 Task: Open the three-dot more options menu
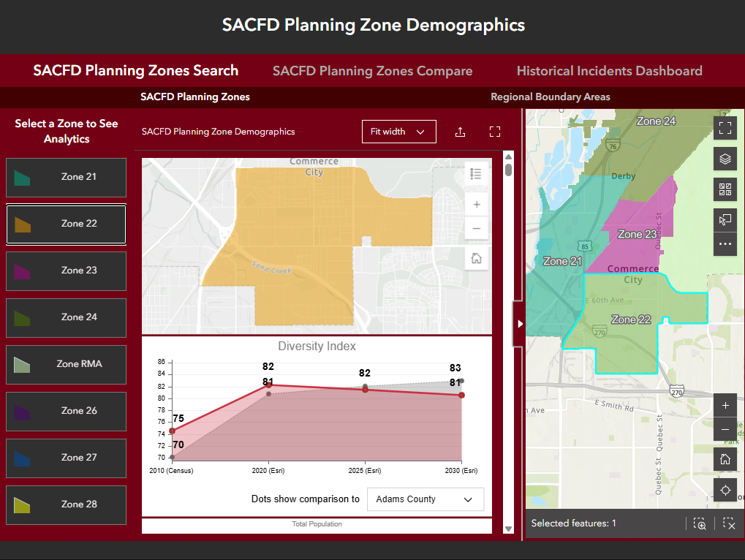coord(725,244)
